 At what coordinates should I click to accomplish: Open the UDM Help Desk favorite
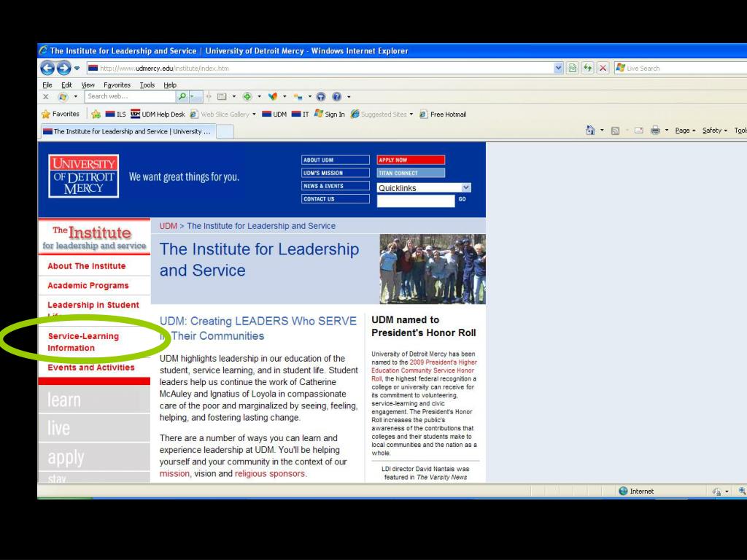tap(158, 114)
